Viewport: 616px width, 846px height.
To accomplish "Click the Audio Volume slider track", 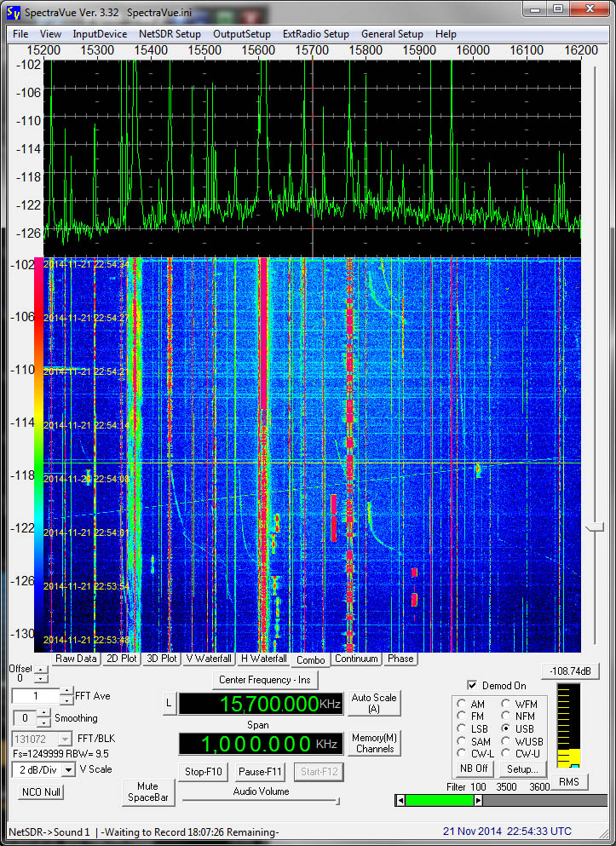I will (x=261, y=801).
